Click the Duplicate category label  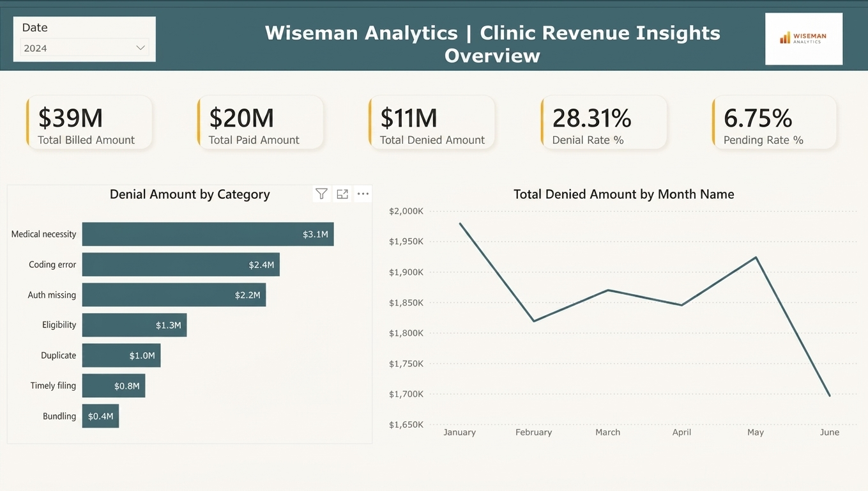click(58, 355)
